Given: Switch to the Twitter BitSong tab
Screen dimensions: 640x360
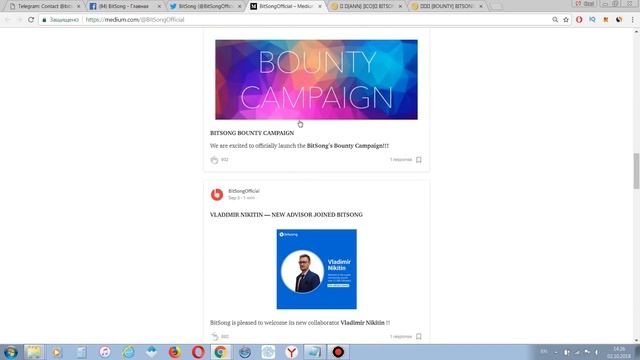Looking at the screenshot, I should (x=204, y=6).
